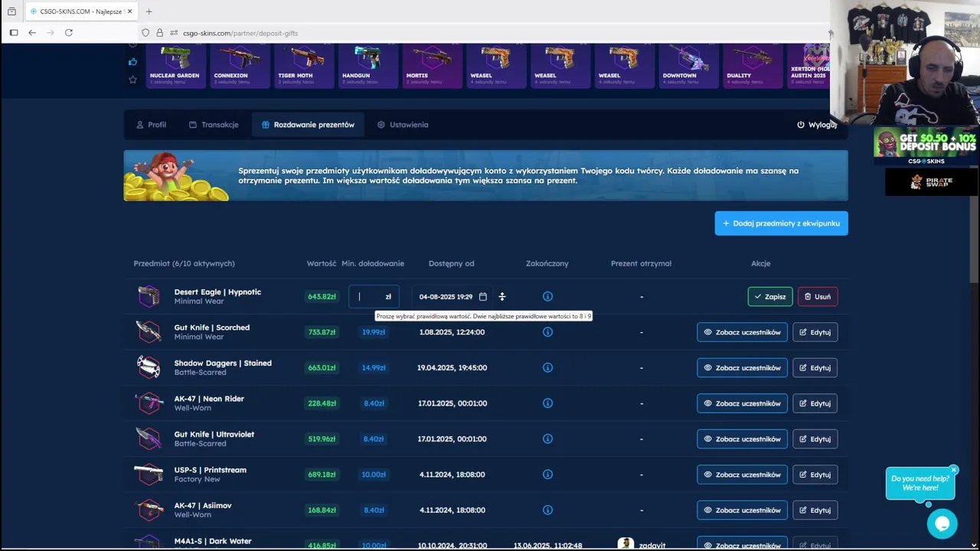Screen dimensions: 980x551
Task: Click Dodaj przedmioty z ekwipunku button
Action: point(781,223)
